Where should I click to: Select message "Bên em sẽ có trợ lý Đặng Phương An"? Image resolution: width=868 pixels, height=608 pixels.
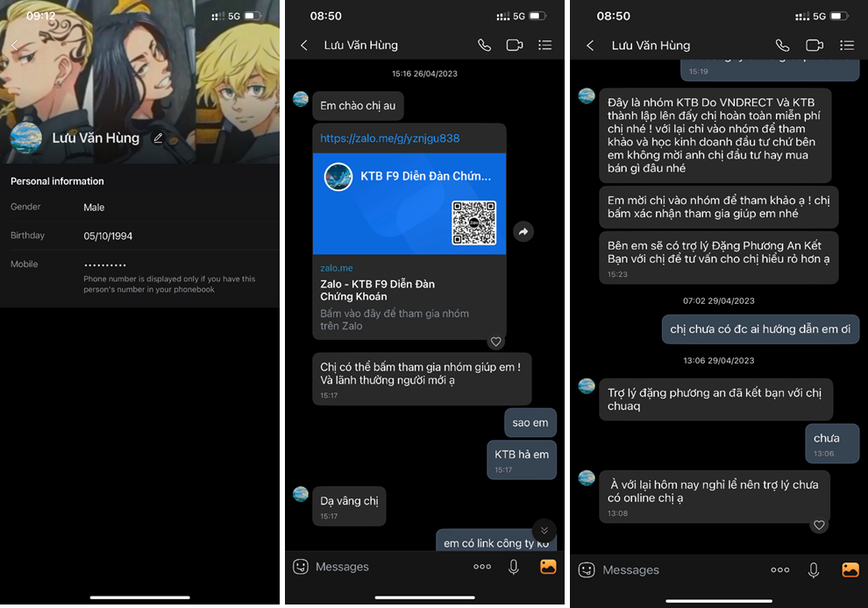tap(719, 258)
